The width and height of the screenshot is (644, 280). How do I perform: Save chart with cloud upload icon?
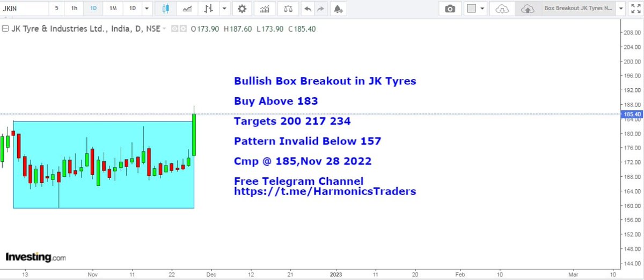point(528,9)
